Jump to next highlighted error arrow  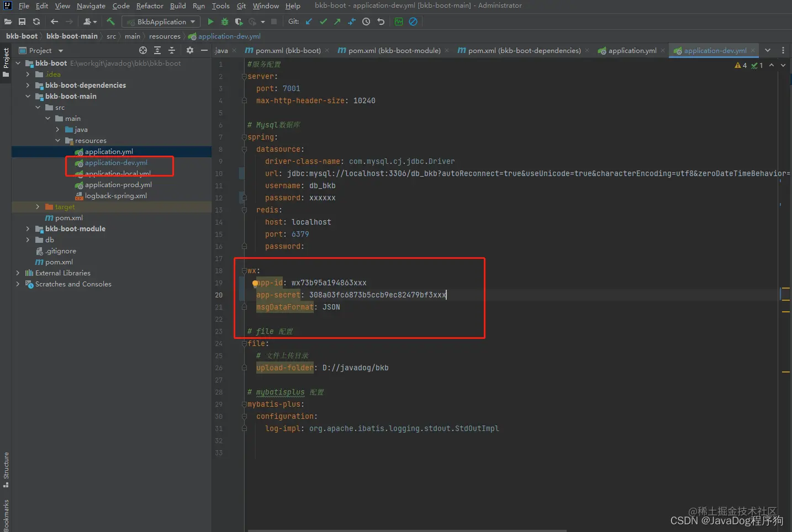(x=783, y=65)
